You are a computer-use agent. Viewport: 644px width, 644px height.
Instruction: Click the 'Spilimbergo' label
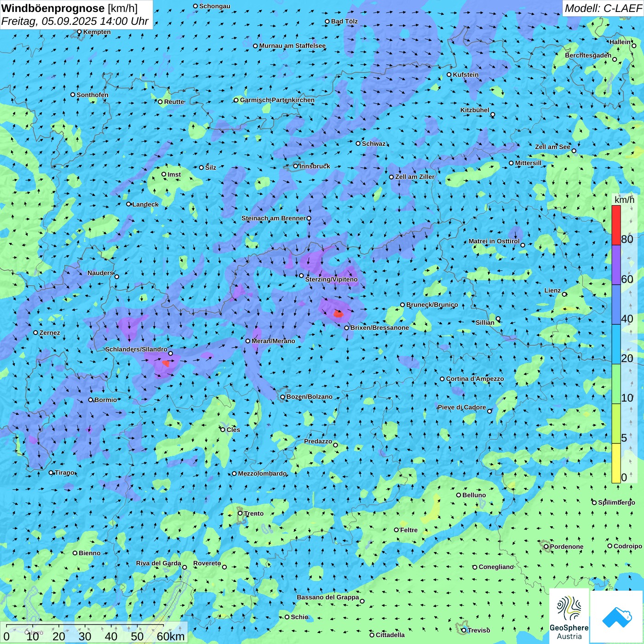(616, 502)
